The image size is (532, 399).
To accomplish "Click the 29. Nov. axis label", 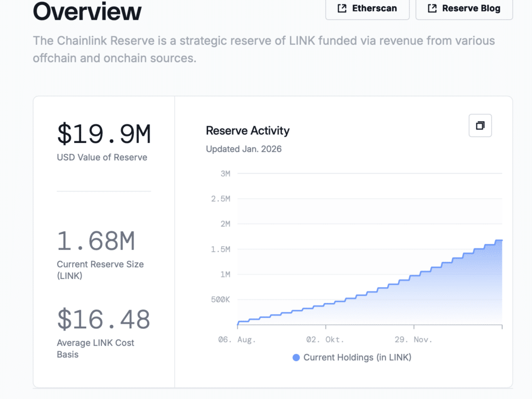I will 413,340.
